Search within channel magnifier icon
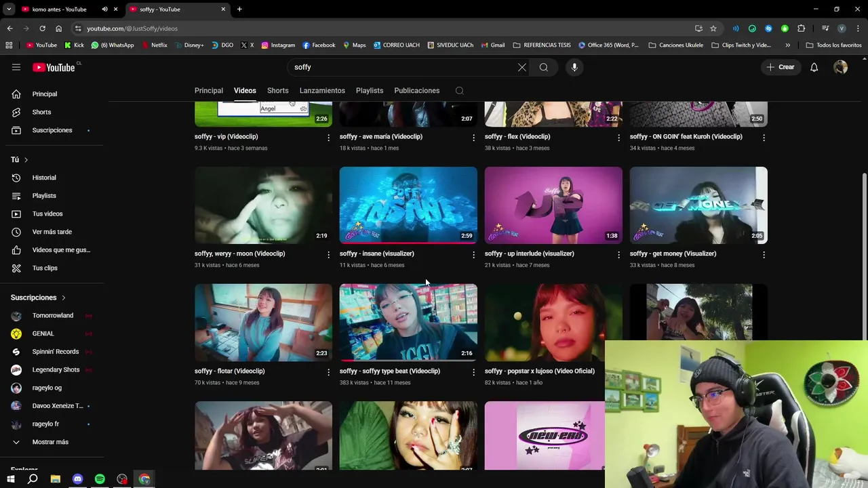The height and width of the screenshot is (488, 868). point(460,91)
